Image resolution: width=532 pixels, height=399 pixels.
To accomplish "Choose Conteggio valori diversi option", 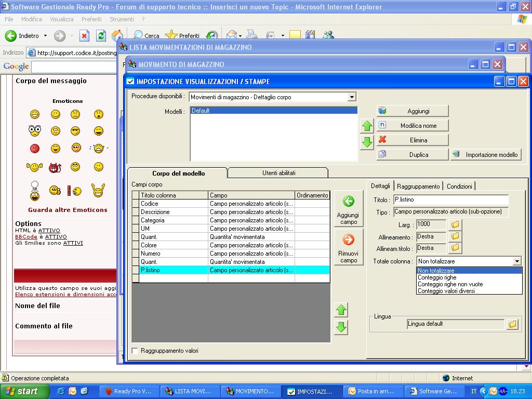I will (x=446, y=291).
